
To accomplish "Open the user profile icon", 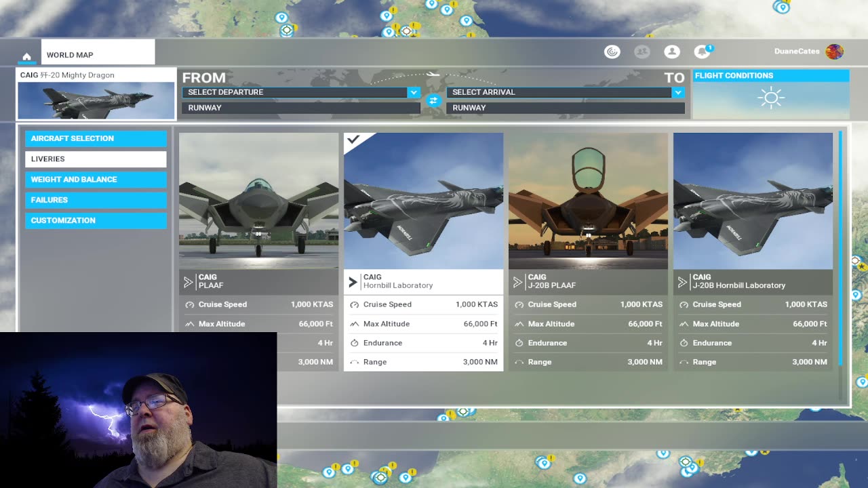I will 672,52.
